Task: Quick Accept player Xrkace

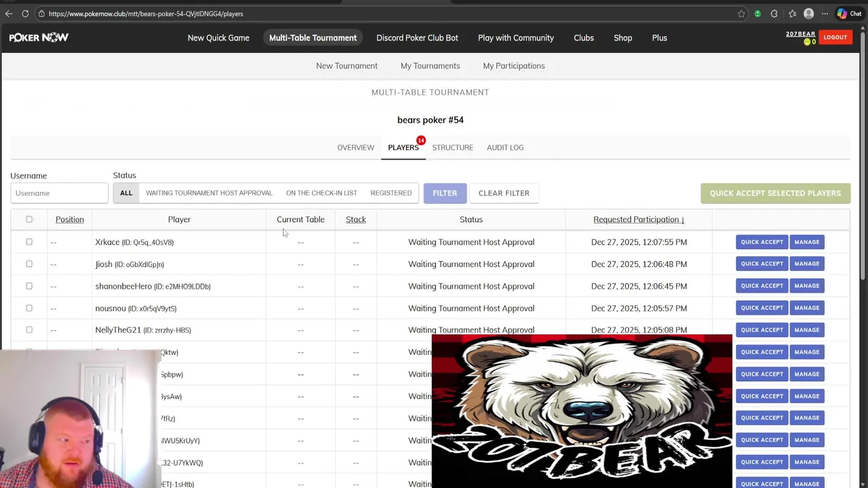Action: pos(762,242)
